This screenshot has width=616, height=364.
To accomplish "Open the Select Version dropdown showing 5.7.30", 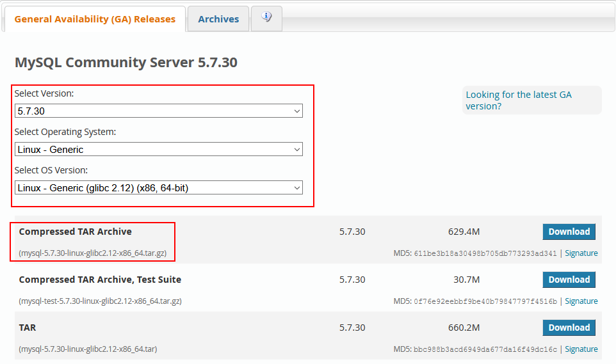I will tap(159, 111).
